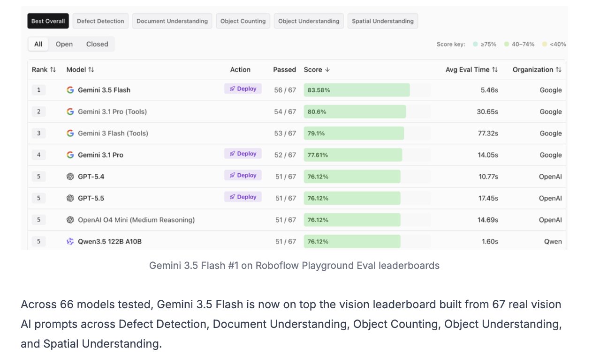Click the "17.45s" eval time
The height and width of the screenshot is (364, 615).
tap(488, 198)
